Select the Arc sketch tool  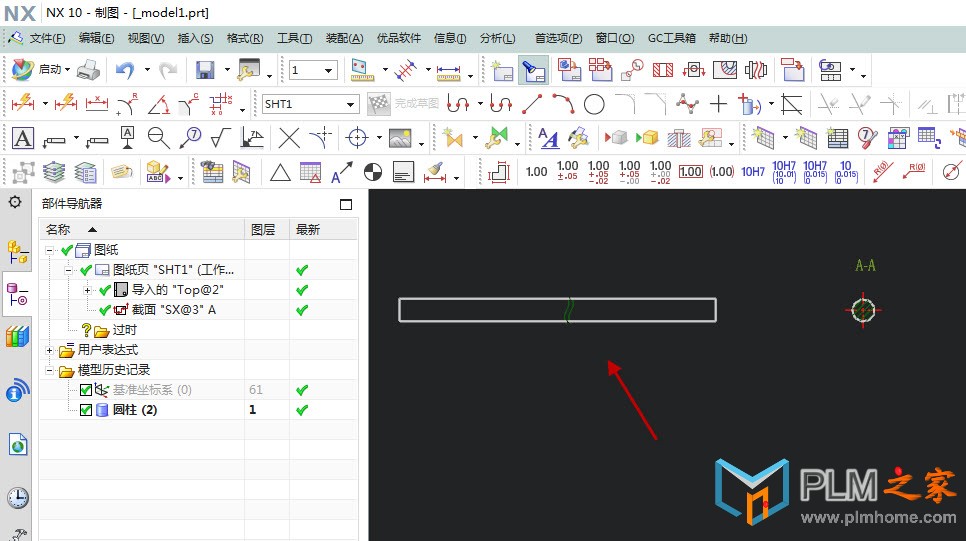pos(563,104)
